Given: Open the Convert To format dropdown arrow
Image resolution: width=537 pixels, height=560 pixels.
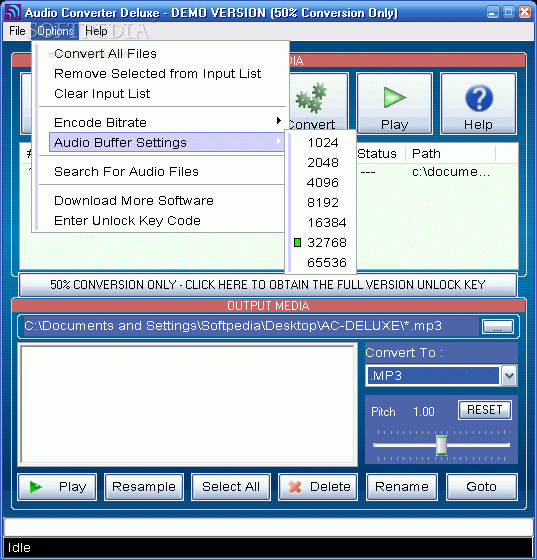Looking at the screenshot, I should (509, 376).
